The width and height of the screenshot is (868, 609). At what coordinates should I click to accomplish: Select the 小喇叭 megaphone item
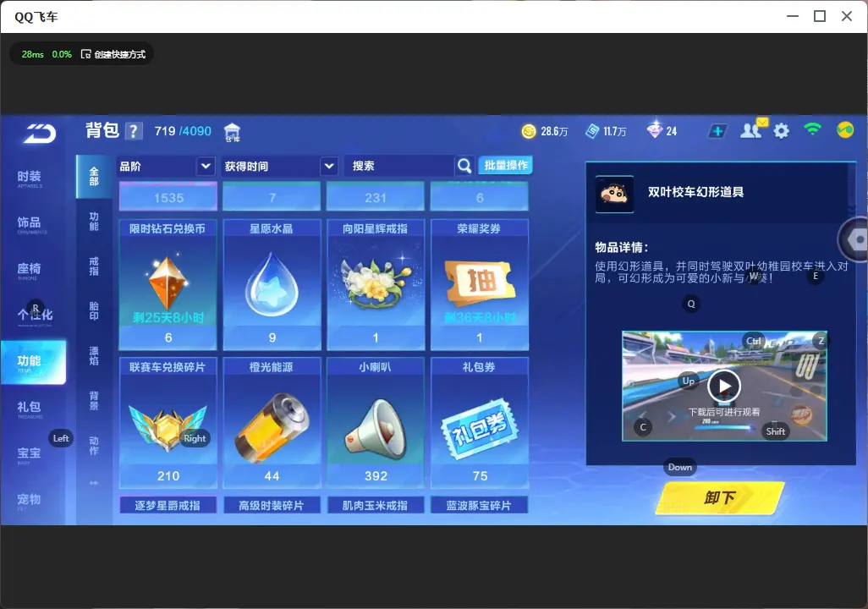(376, 423)
